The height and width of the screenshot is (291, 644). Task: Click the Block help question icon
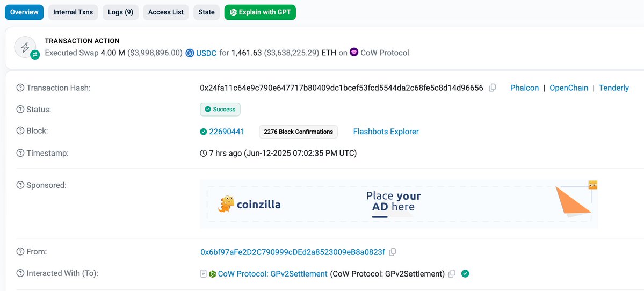point(20,130)
